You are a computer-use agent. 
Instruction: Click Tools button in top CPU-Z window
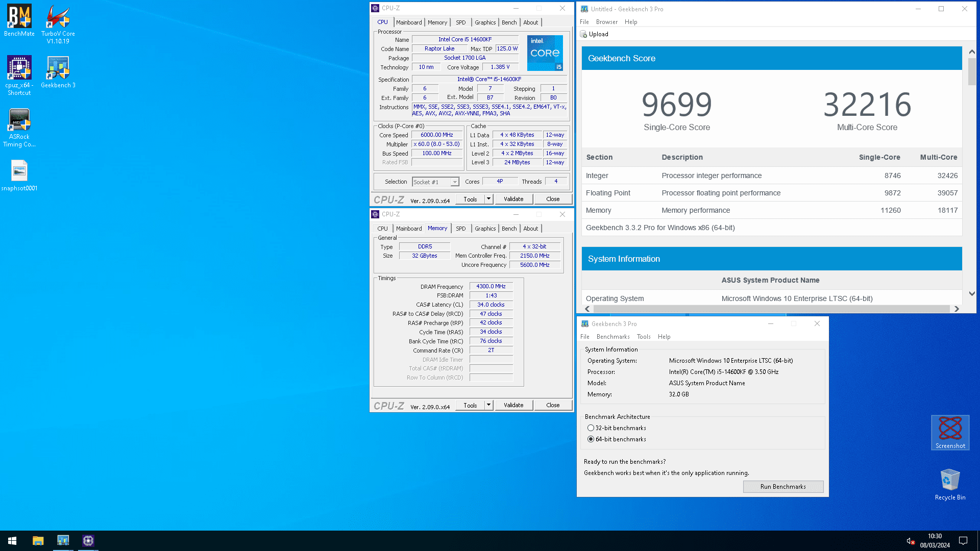(x=470, y=199)
